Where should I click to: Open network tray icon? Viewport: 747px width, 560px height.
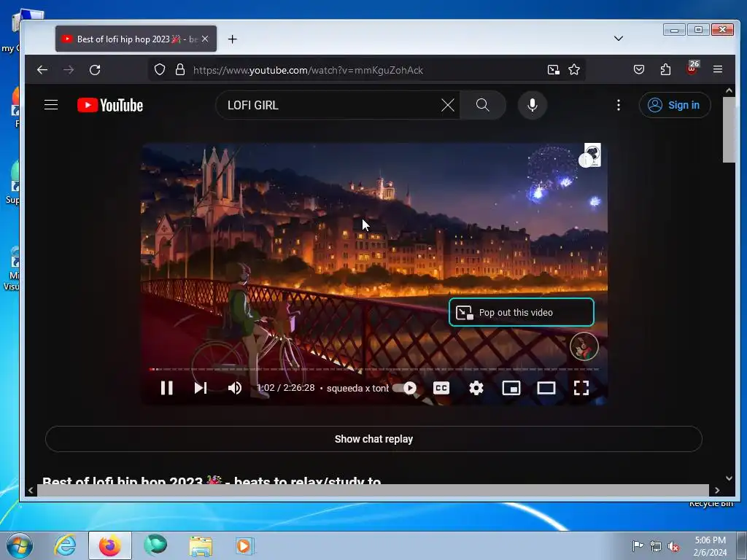tap(656, 546)
